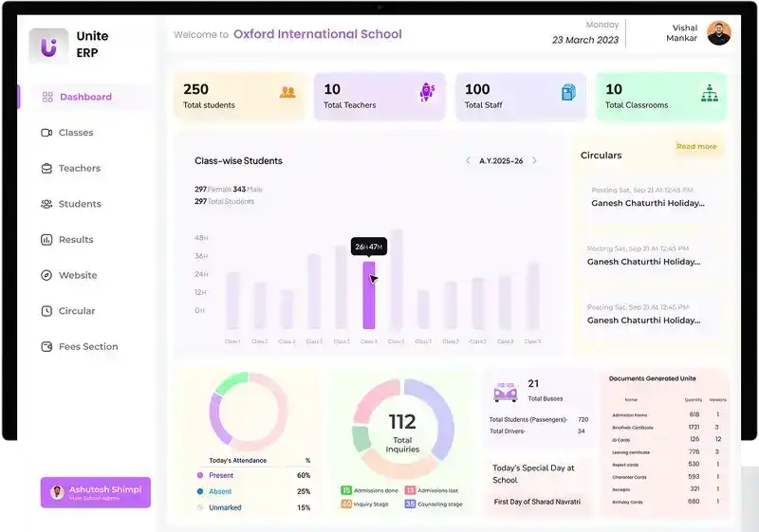Click Birthday Cards quantity 680
The width and height of the screenshot is (759, 532).
pyautogui.click(x=694, y=502)
